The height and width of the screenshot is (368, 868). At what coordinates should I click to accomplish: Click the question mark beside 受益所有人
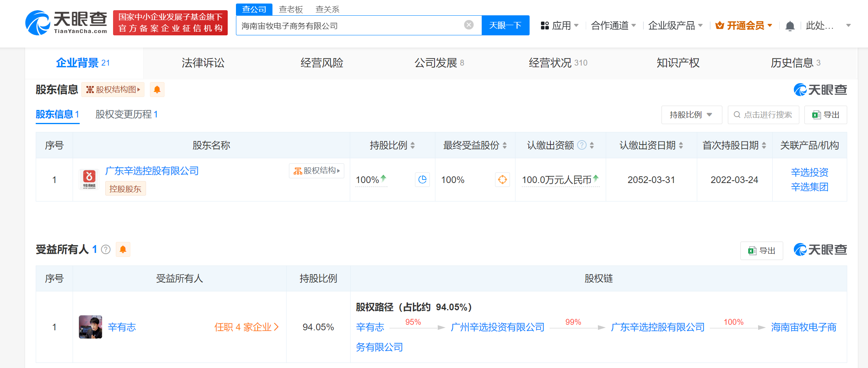coord(106,249)
